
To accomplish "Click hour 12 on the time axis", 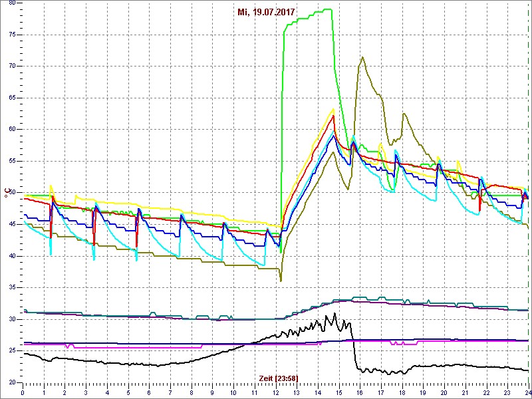I will coord(275,392).
